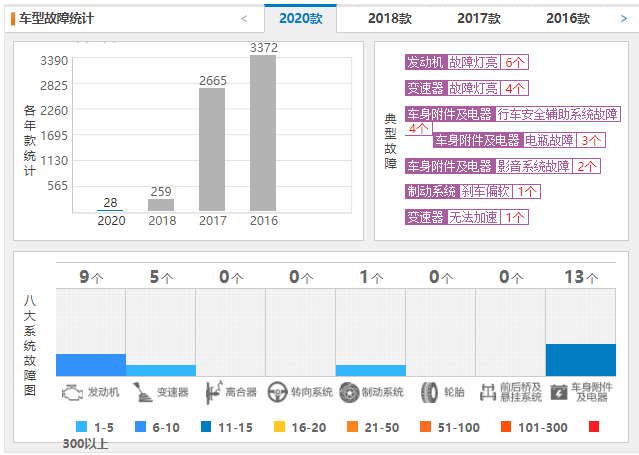Click the 八大系统故障图 vertical label

coord(30,345)
